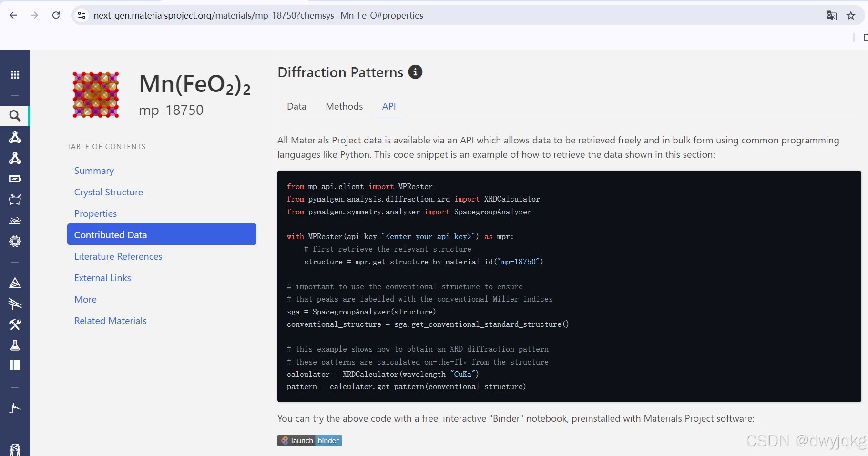Screen dimensions: 868x456
Task: Toggle Google Translate for this page
Action: point(832,15)
